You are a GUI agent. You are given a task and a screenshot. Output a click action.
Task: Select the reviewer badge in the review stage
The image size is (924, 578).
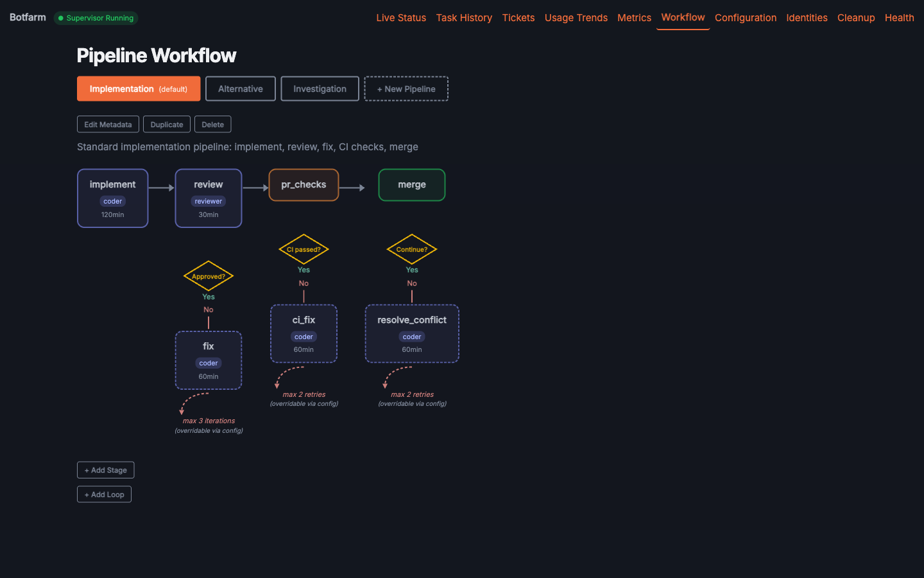(x=208, y=201)
